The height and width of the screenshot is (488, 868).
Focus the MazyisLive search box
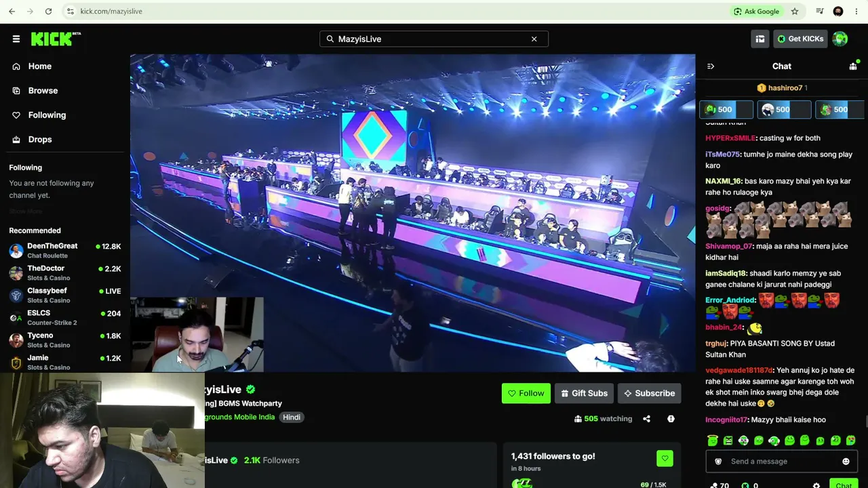pos(434,39)
